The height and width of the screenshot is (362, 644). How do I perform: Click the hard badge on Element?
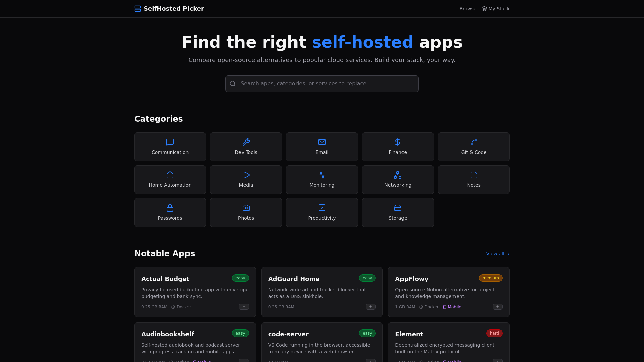point(494,333)
